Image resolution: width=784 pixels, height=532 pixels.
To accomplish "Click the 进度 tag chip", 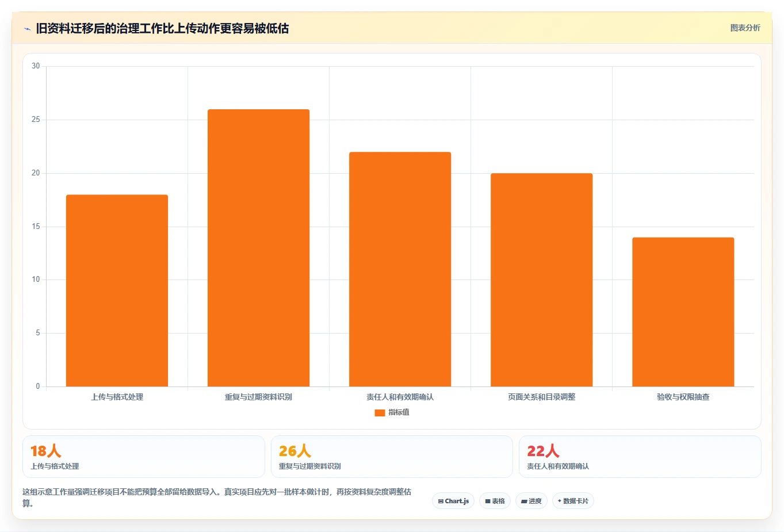I will 531,501.
